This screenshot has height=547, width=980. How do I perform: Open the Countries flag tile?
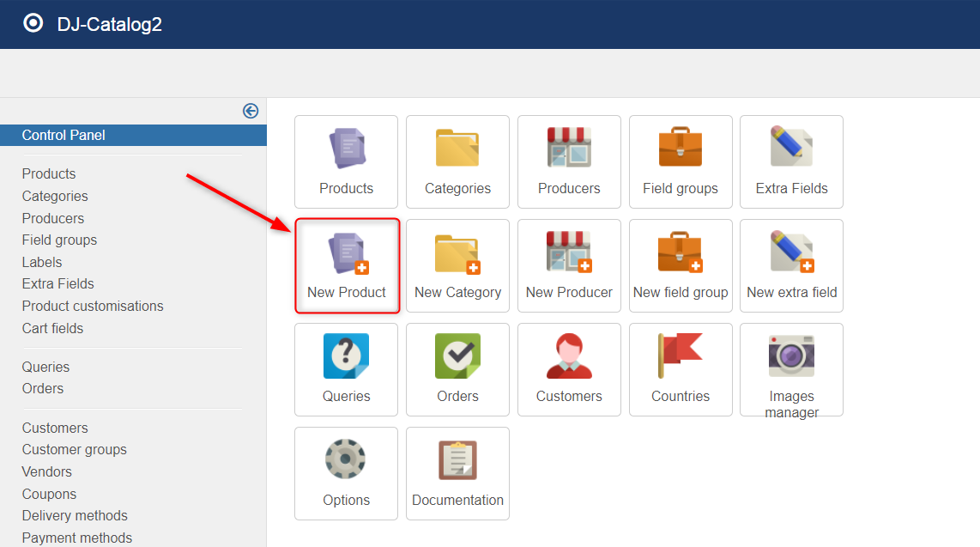coord(681,369)
